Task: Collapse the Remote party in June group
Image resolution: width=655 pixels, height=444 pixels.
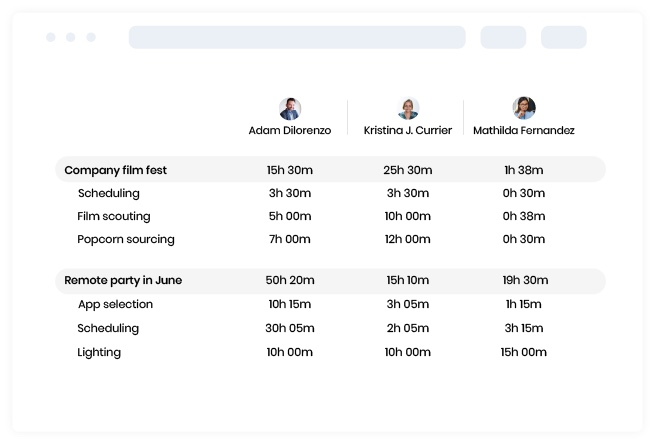Action: 122,281
